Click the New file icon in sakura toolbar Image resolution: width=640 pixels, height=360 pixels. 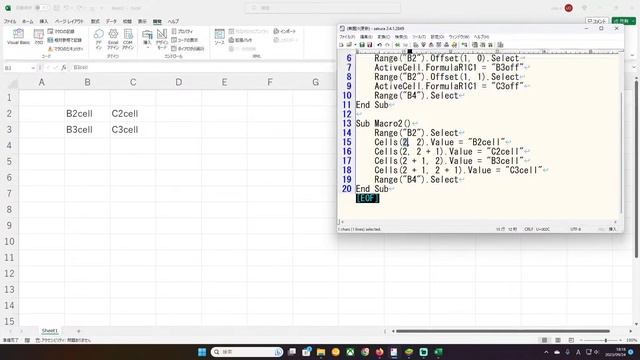tap(342, 45)
